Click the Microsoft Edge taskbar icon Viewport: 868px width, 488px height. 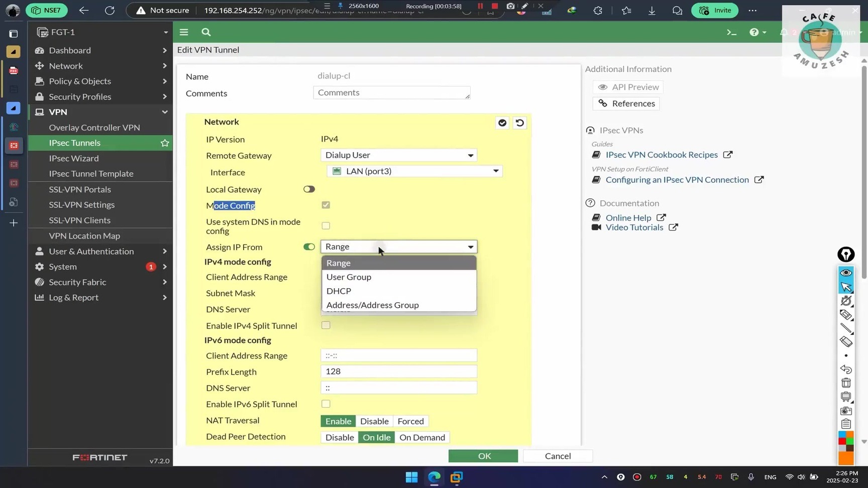(x=434, y=477)
